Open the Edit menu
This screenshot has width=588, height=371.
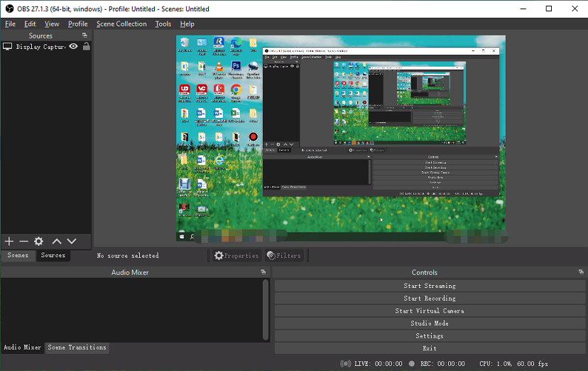(x=30, y=23)
